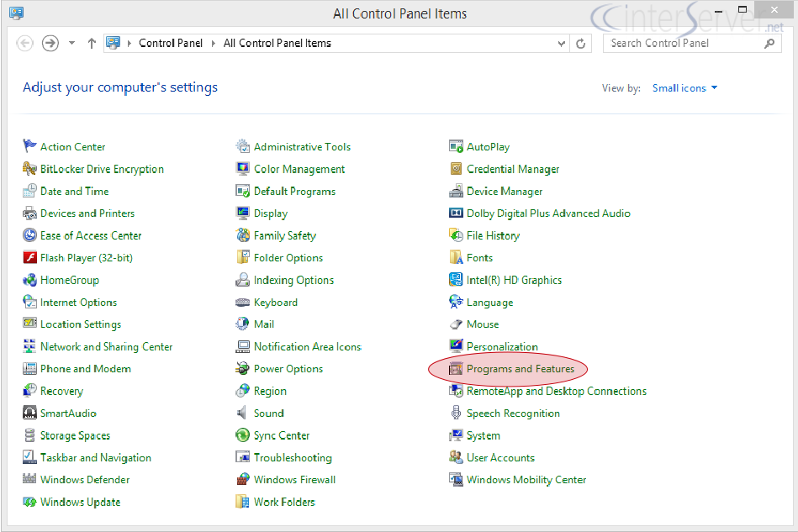The height and width of the screenshot is (532, 798).
Task: Click the BitLocker Drive Encryption icon
Action: coord(29,168)
